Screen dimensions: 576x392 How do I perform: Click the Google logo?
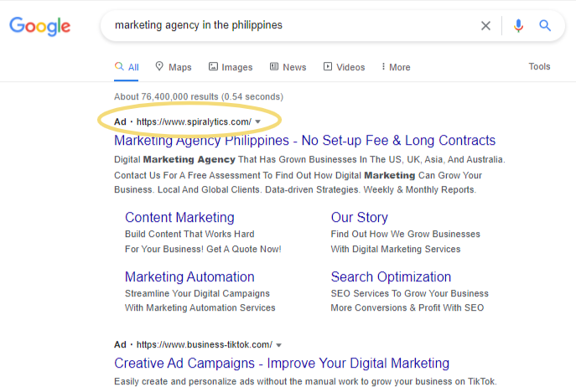[x=39, y=26]
